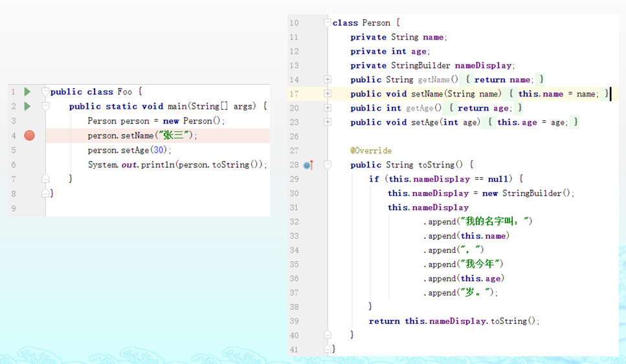Viewport: 626px width, 364px height.
Task: Click the run arrow beside the main method
Action: point(27,106)
